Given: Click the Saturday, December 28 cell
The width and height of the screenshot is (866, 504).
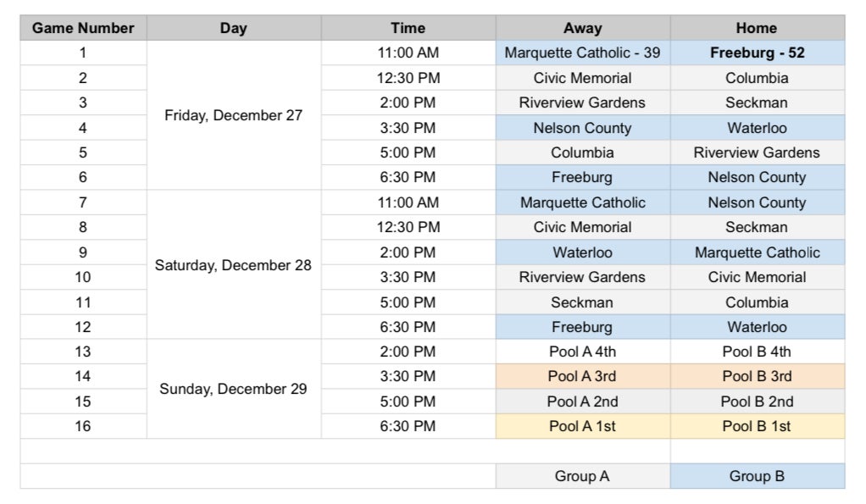Looking at the screenshot, I should (x=234, y=264).
